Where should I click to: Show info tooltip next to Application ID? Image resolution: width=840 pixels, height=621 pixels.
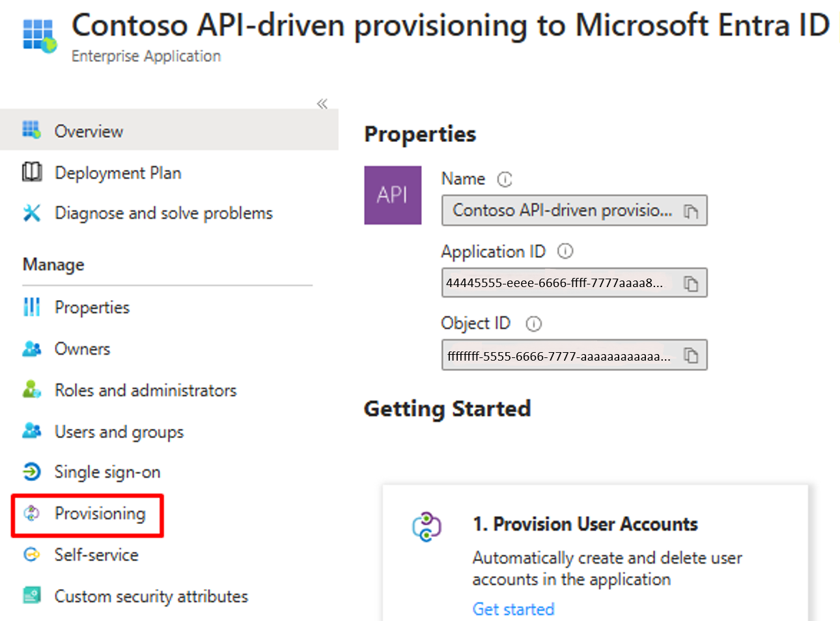pyautogui.click(x=565, y=251)
